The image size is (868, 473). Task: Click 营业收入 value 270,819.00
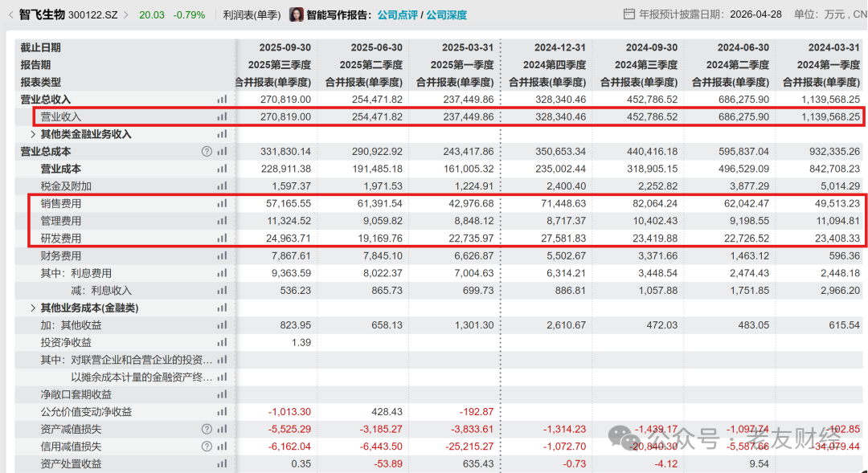pyautogui.click(x=285, y=116)
